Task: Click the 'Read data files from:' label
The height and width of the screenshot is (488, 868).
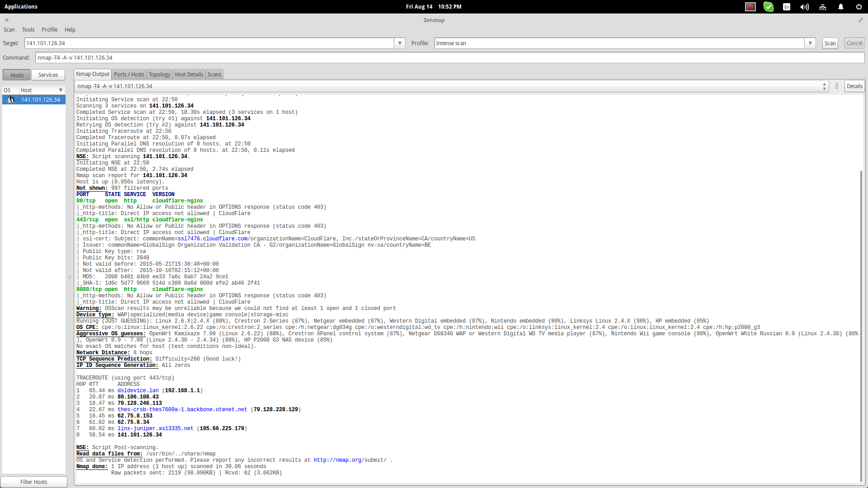Action: pos(109,454)
